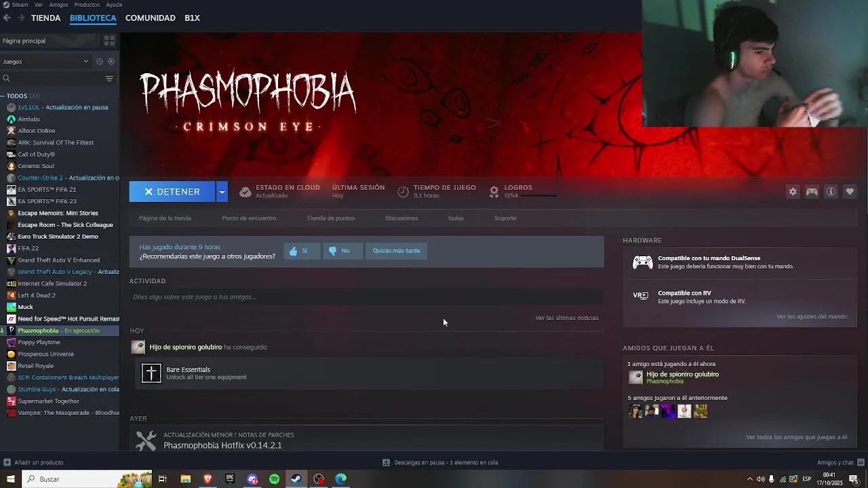Image resolution: width=868 pixels, height=488 pixels.
Task: Click the play time clock icon
Action: pyautogui.click(x=403, y=192)
